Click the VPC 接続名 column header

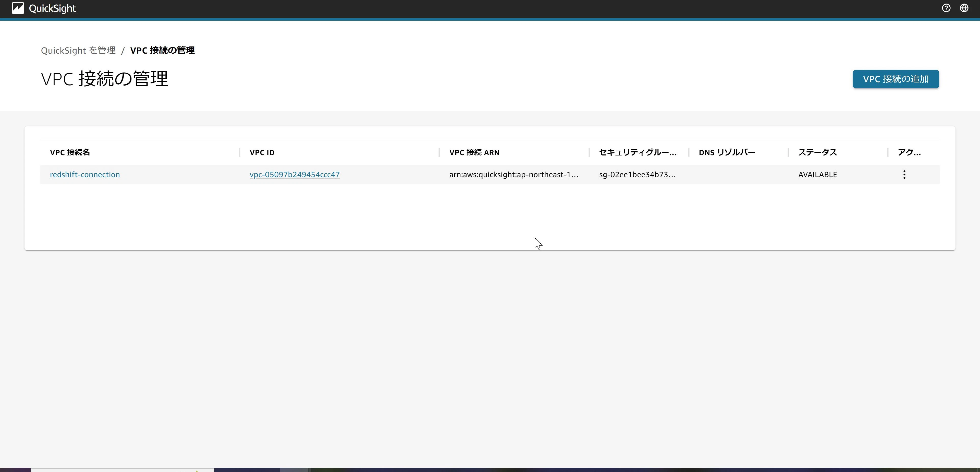point(70,153)
